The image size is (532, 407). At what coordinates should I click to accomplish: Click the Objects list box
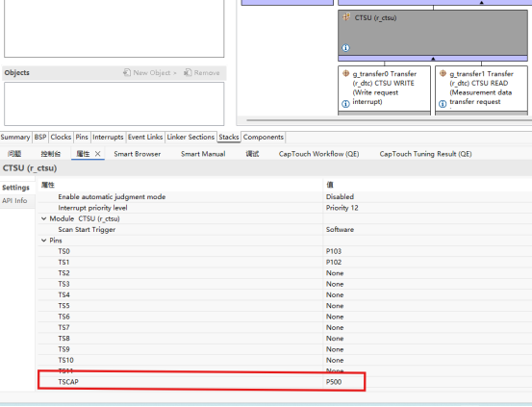coord(114,104)
